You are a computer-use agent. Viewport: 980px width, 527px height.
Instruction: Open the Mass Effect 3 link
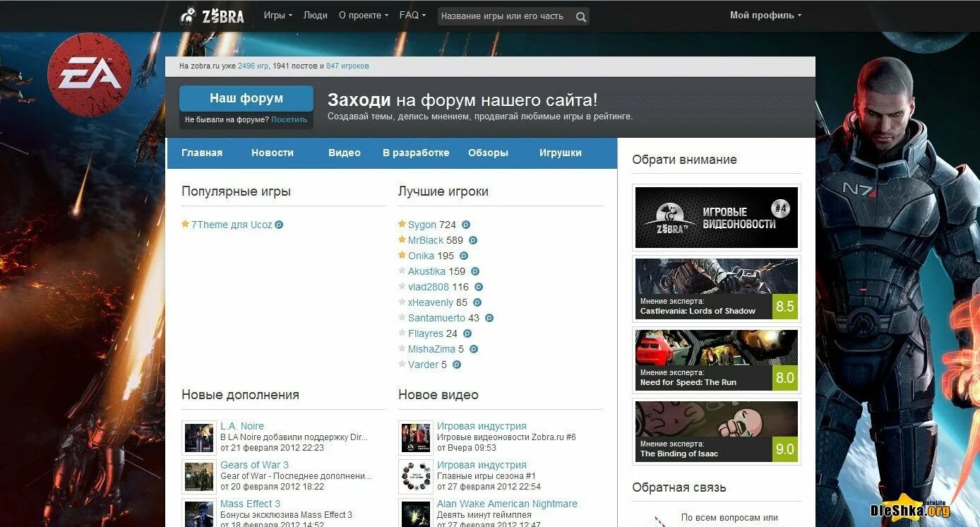[x=250, y=504]
